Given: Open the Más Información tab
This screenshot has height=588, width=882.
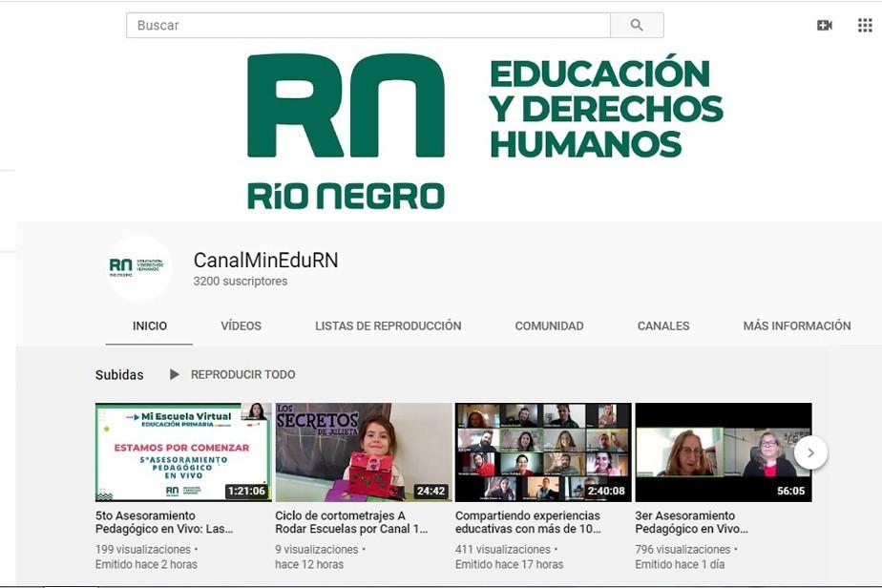Looking at the screenshot, I should pyautogui.click(x=796, y=325).
